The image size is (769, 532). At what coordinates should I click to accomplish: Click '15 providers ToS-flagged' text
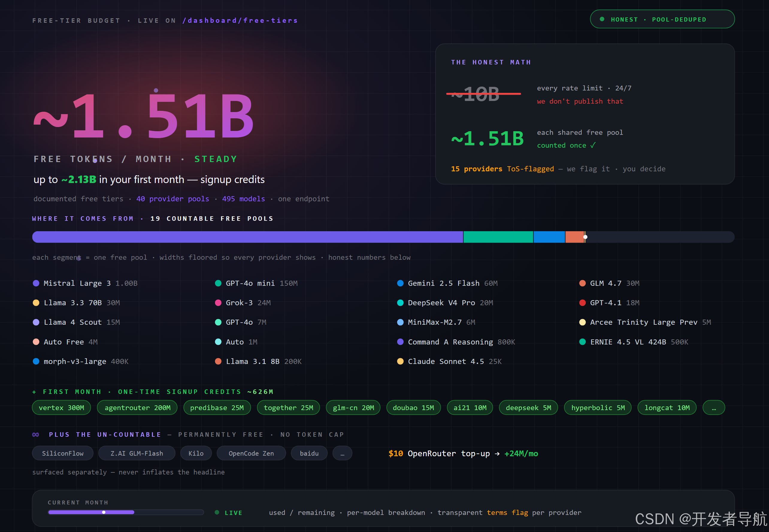pyautogui.click(x=502, y=169)
